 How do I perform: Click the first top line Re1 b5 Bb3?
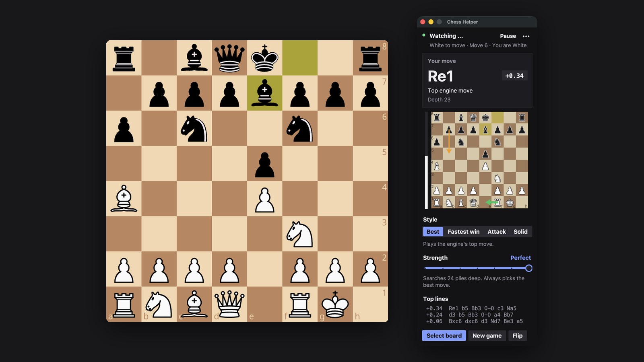click(471, 309)
